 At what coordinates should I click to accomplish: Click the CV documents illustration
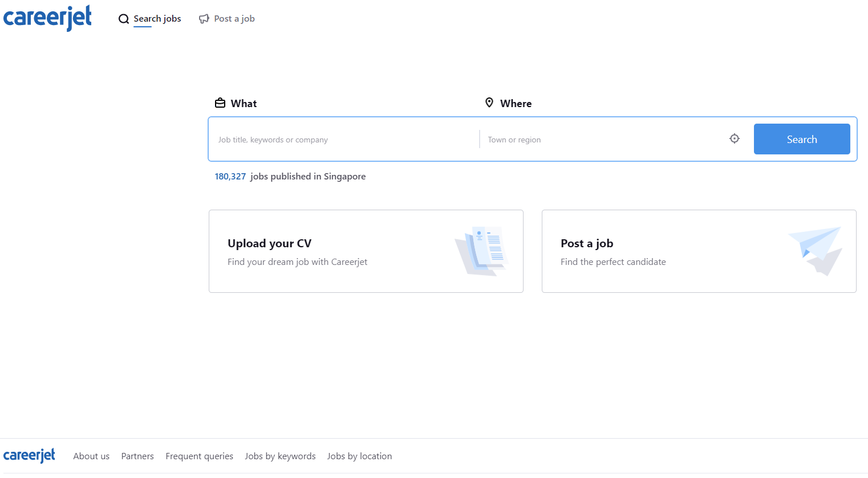pos(481,251)
